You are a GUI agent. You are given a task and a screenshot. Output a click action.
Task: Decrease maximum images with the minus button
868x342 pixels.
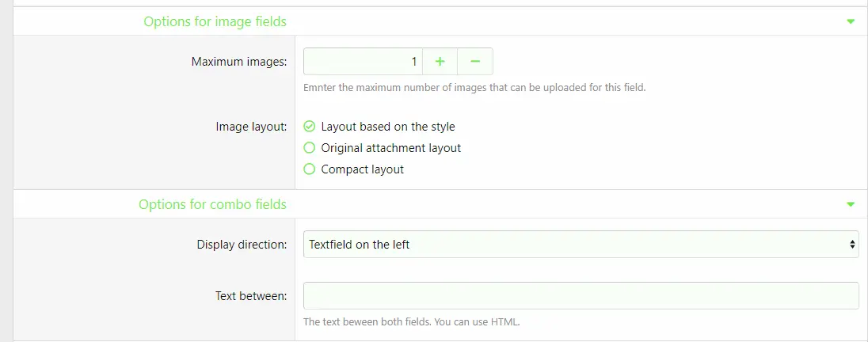tap(475, 61)
